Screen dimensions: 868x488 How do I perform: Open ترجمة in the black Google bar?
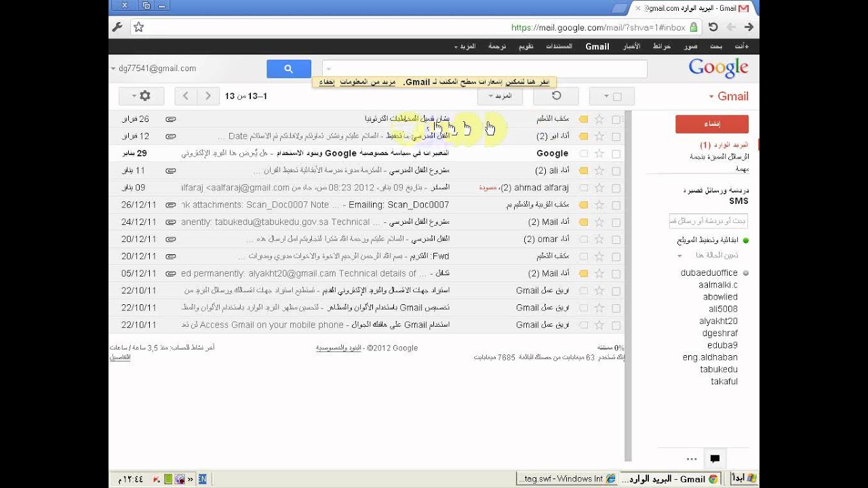(x=497, y=46)
